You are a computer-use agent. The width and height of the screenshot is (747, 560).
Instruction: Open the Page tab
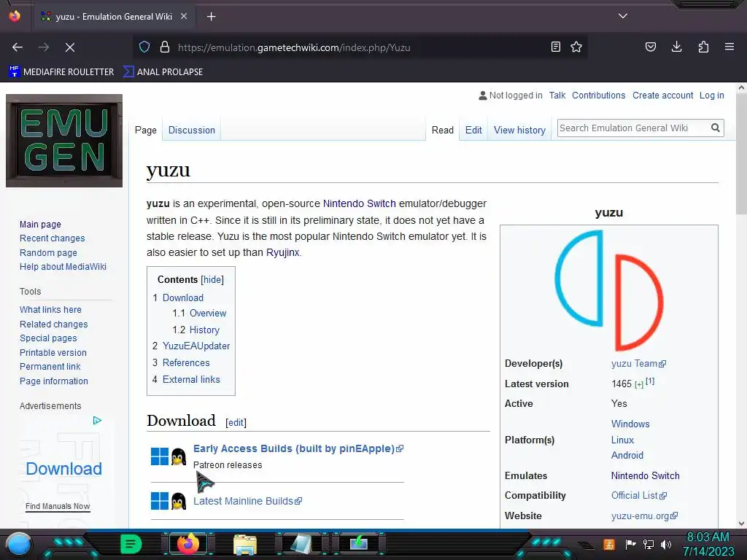pyautogui.click(x=145, y=130)
